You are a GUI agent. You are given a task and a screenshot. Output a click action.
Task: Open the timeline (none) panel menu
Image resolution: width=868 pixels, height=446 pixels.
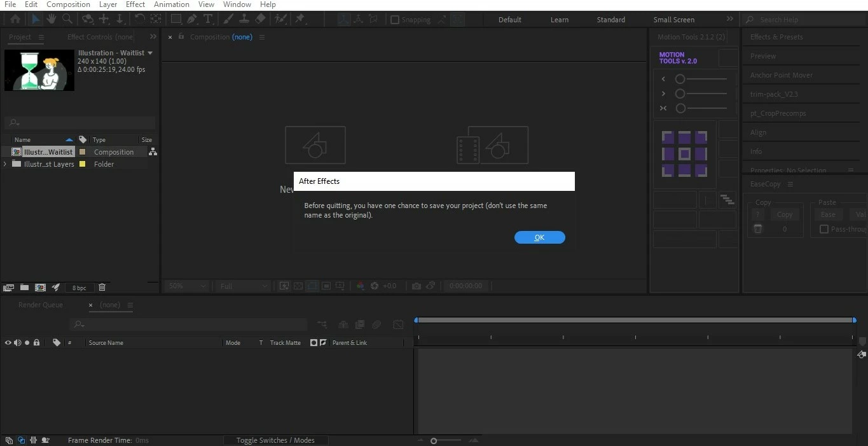click(130, 305)
